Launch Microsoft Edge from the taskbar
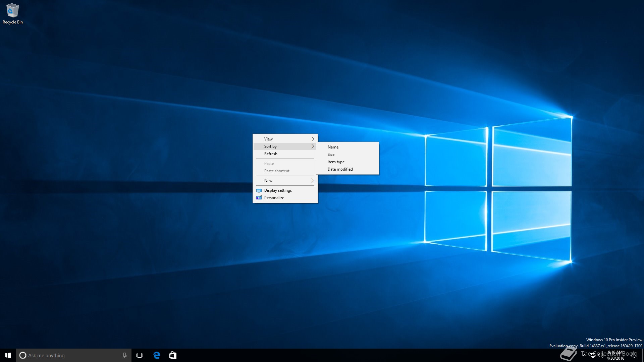The image size is (644, 362). tap(157, 355)
